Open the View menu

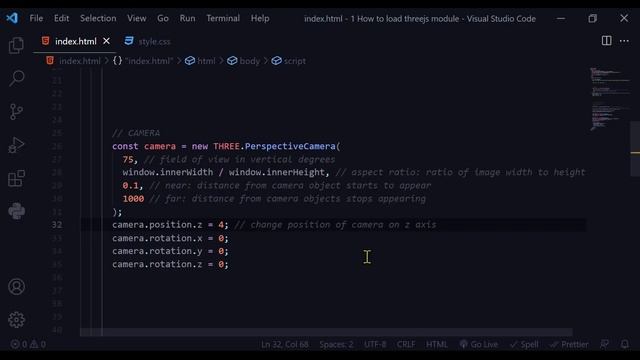pos(136,18)
